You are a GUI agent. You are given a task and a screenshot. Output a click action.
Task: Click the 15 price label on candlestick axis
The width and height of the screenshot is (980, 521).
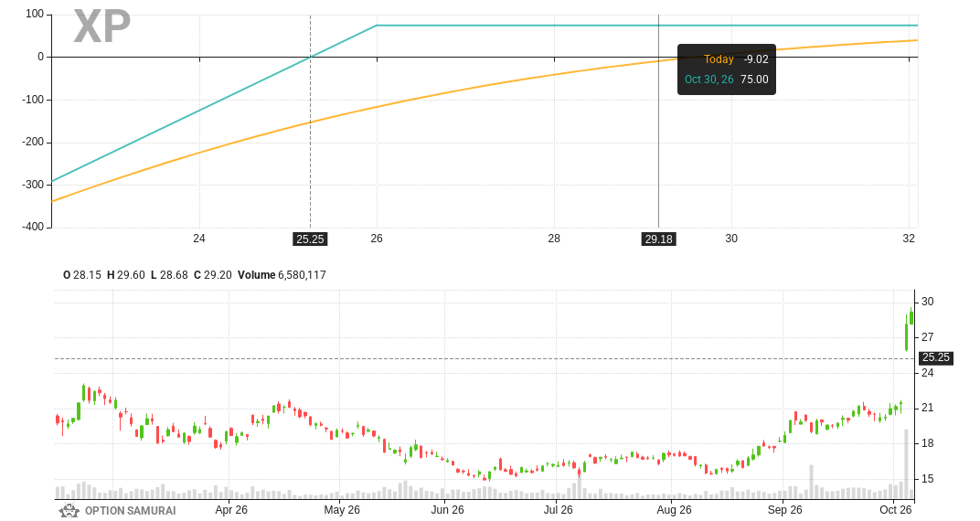pos(928,479)
